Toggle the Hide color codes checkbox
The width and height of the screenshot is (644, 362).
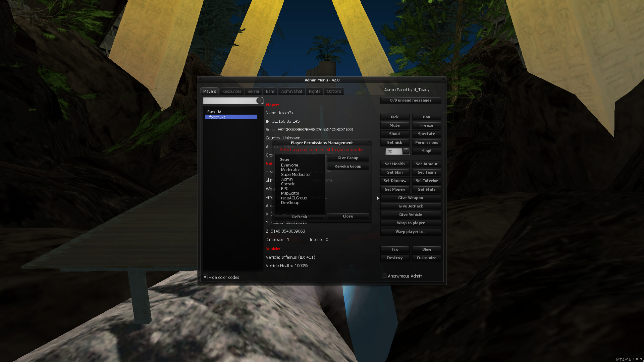coord(205,277)
